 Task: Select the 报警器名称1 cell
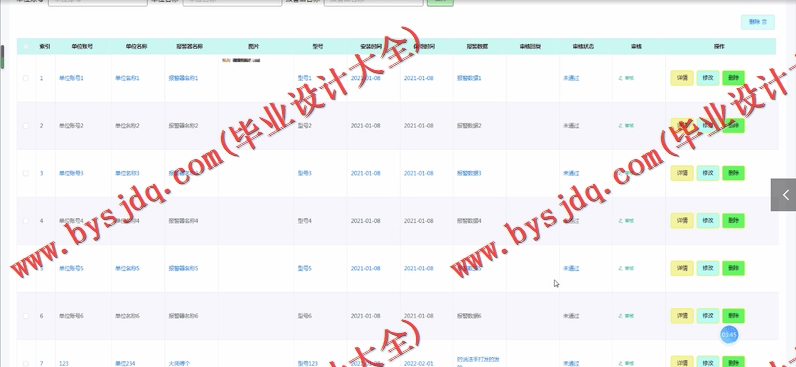click(183, 78)
